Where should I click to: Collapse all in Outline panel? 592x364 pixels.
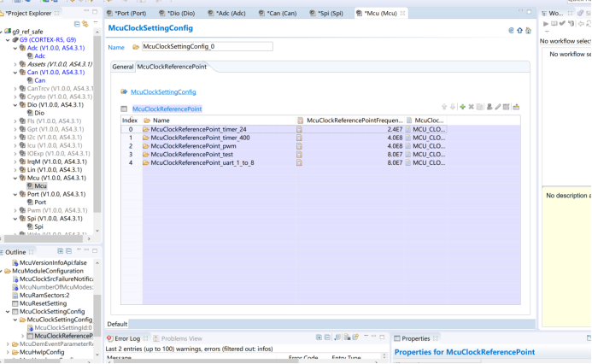coord(68,251)
